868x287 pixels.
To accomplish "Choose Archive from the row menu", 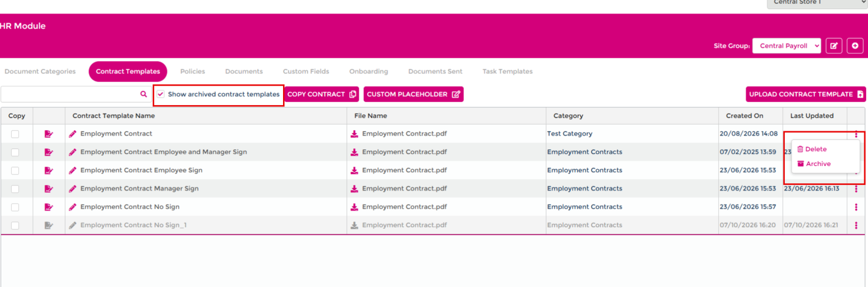I will click(x=814, y=164).
